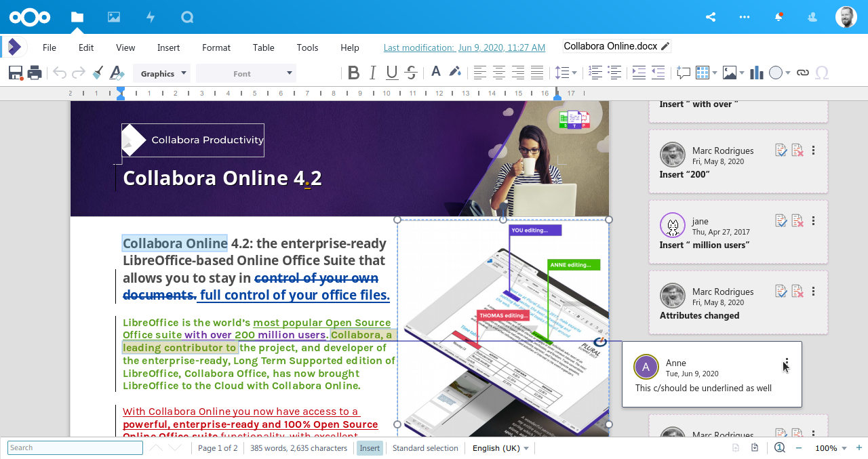Image resolution: width=868 pixels, height=459 pixels.
Task: Align text right
Action: pos(518,73)
